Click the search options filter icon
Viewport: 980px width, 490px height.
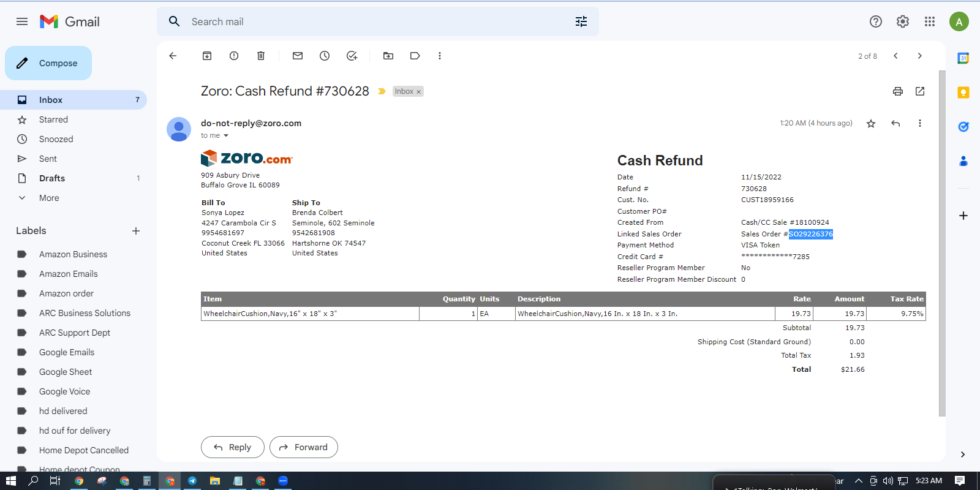click(581, 21)
